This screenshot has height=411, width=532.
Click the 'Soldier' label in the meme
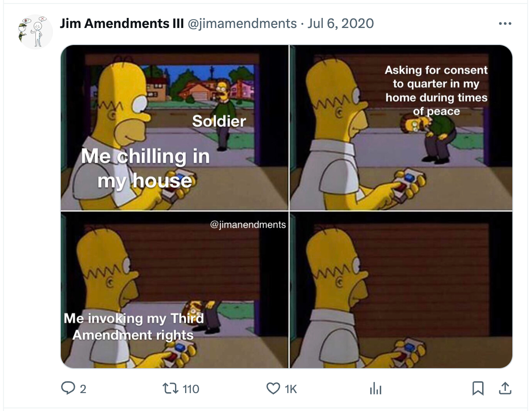[219, 121]
